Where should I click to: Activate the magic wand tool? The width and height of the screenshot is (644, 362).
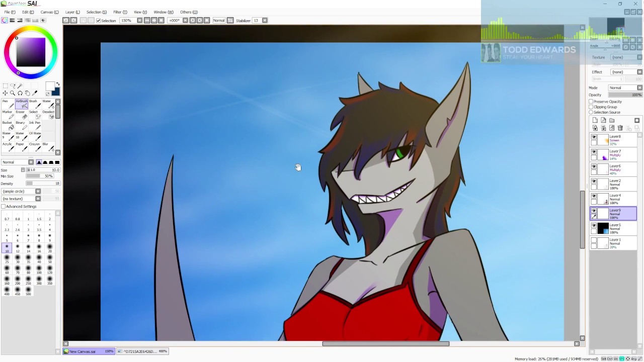click(20, 86)
